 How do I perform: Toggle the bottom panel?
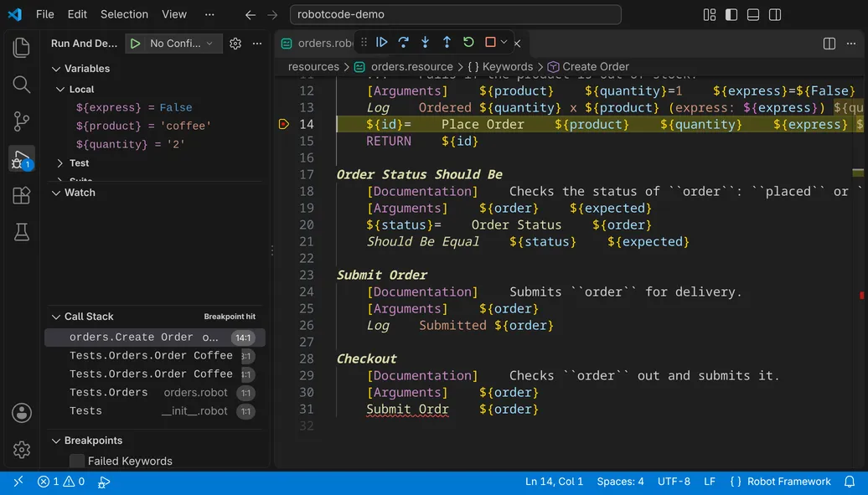coord(753,14)
